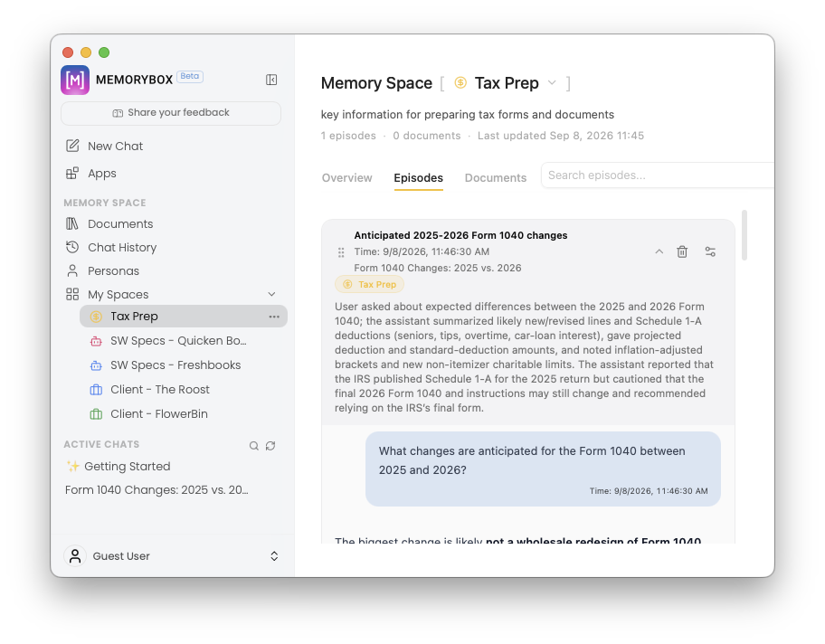Screen dimensions: 825x644
Task: Click the red robot icon for Quicken space
Action: (96, 341)
